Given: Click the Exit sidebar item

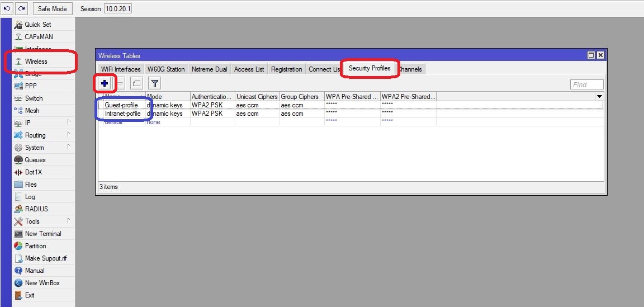Looking at the screenshot, I should click(x=29, y=295).
